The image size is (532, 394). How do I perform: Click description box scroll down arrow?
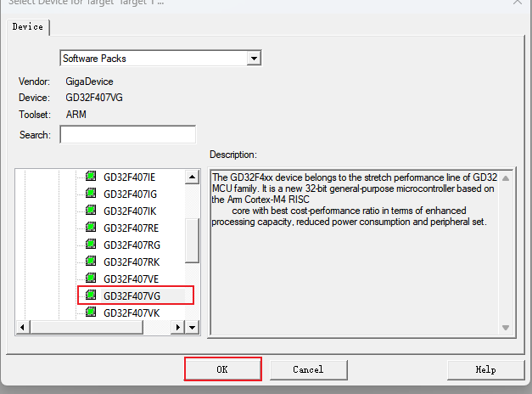pos(506,328)
